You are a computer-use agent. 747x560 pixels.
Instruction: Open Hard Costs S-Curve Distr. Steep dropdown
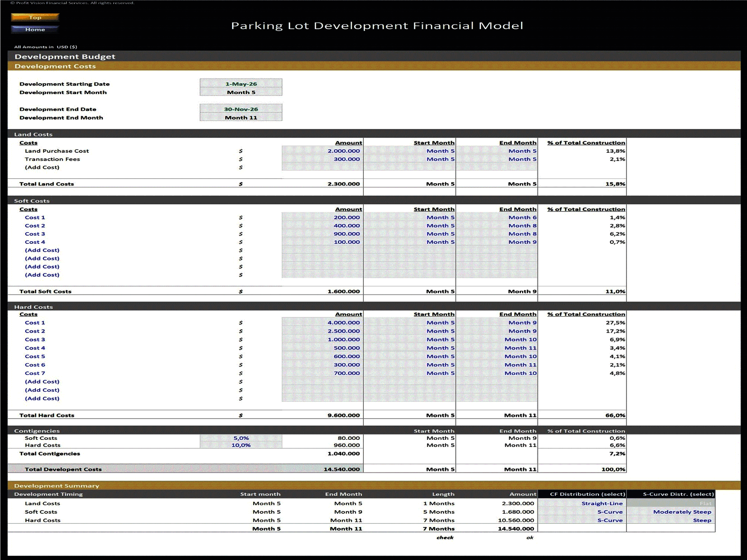[671, 520]
